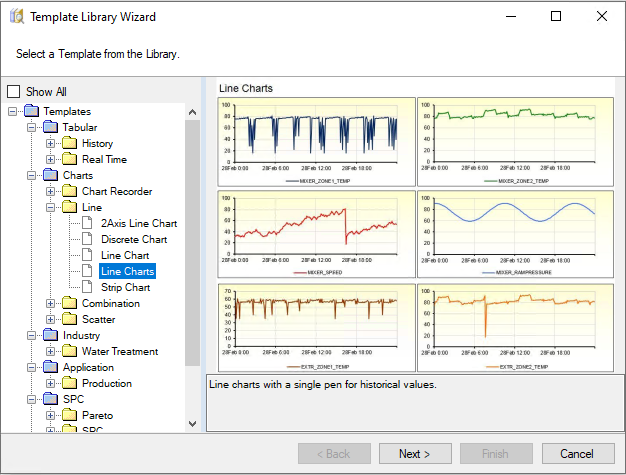Click the EXTR_ZONE1_TEMP chart preview
The width and height of the screenshot is (626, 475).
pyautogui.click(x=316, y=328)
